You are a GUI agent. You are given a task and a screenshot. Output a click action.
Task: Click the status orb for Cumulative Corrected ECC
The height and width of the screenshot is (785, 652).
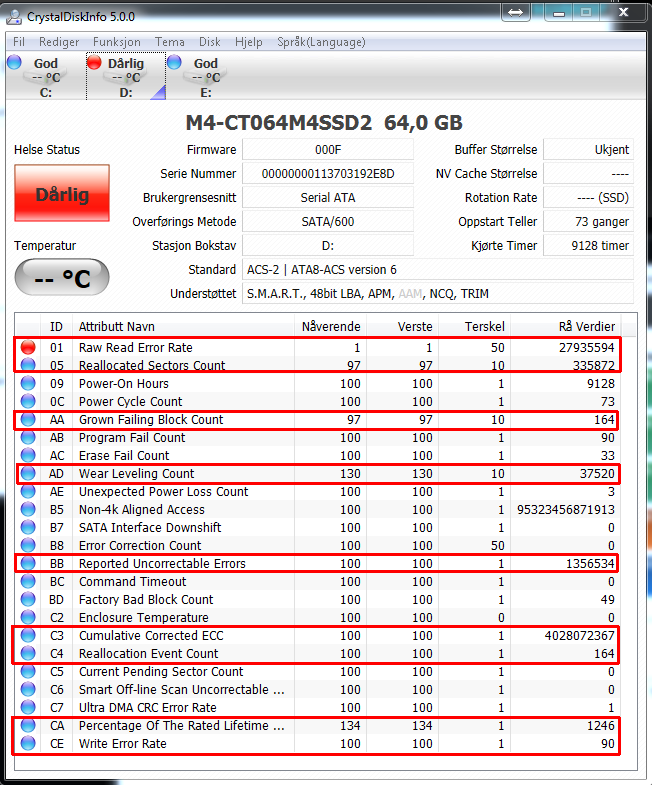pos(28,635)
